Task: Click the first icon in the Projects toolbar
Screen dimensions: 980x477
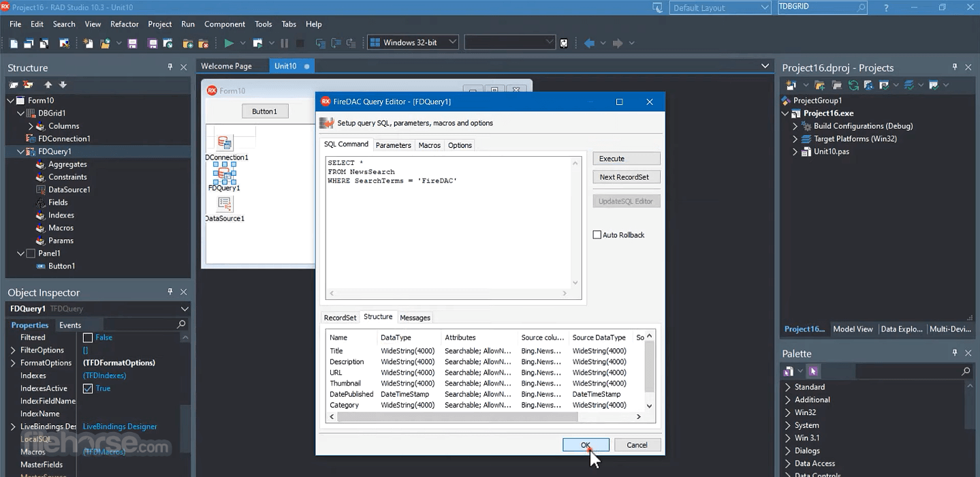Action: tap(791, 85)
